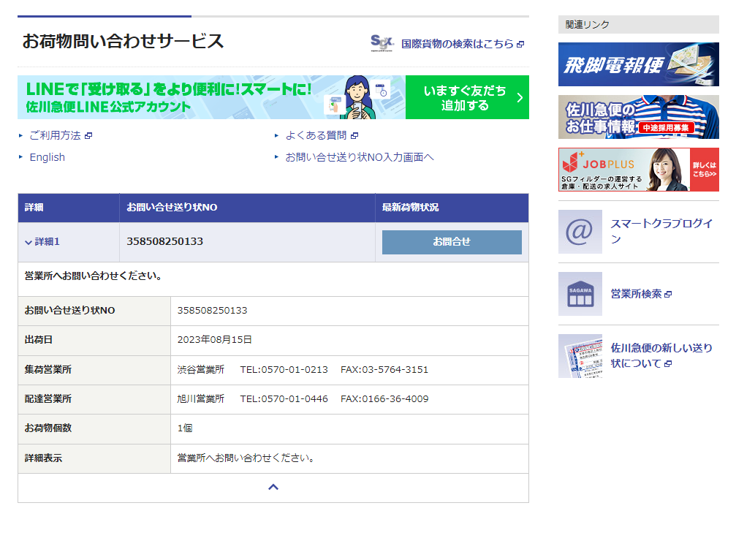Click the お荷物問い合わせサービス page heading

coord(123,42)
